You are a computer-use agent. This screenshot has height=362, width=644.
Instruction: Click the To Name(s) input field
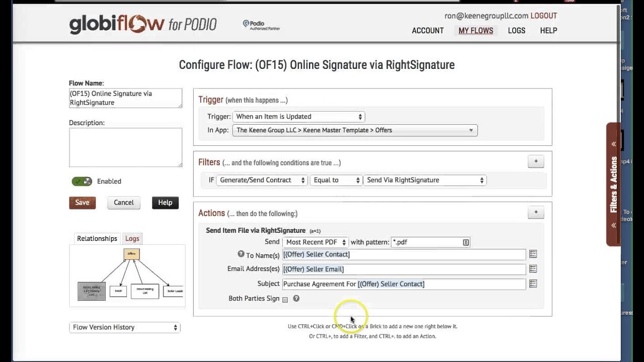click(x=404, y=254)
